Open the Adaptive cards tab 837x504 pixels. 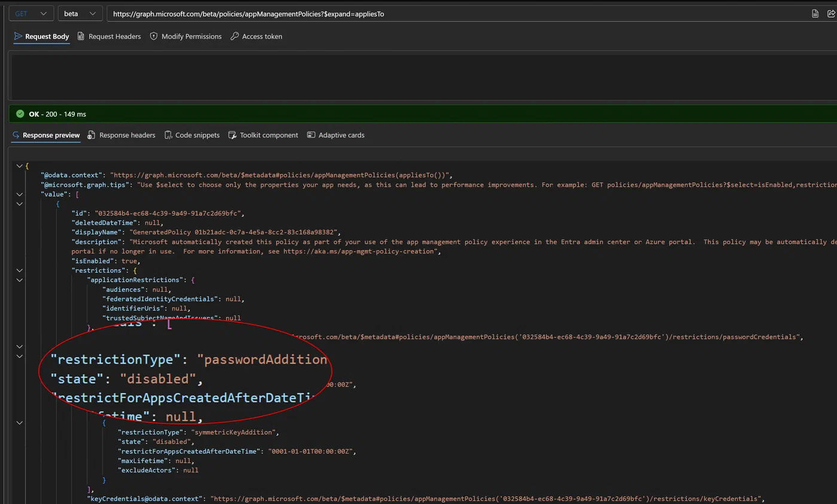pyautogui.click(x=335, y=135)
